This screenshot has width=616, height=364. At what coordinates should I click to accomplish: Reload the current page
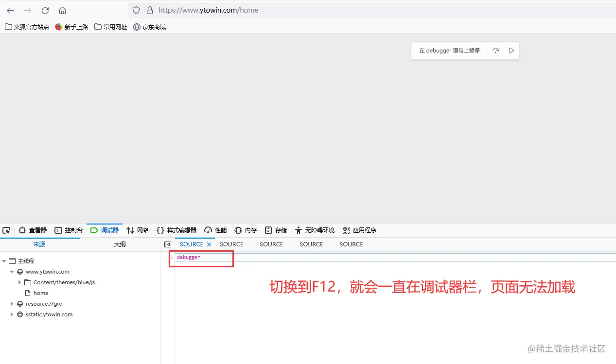(45, 10)
